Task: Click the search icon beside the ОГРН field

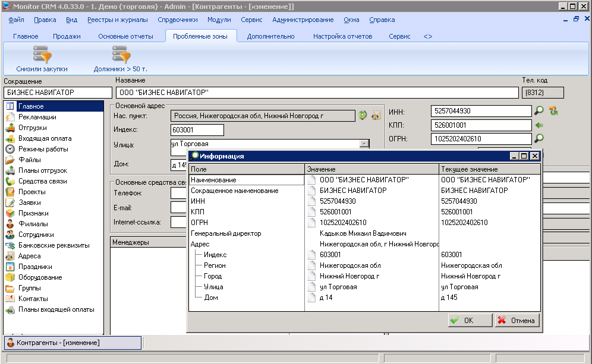Action: [539, 138]
